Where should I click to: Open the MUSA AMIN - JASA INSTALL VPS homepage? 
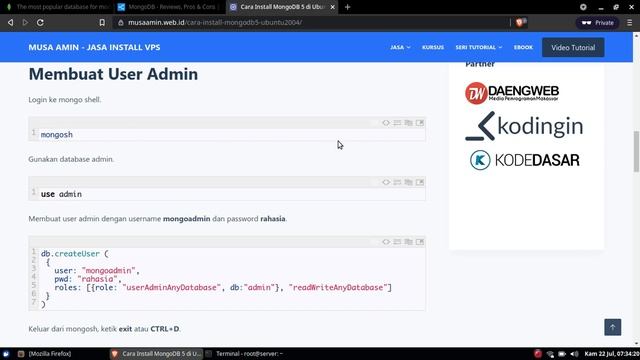94,47
